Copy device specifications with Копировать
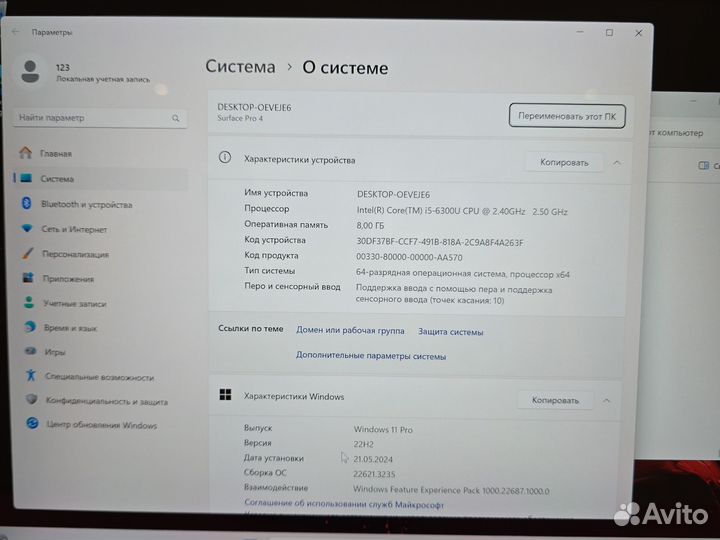Image resolution: width=720 pixels, height=540 pixels. tap(564, 162)
